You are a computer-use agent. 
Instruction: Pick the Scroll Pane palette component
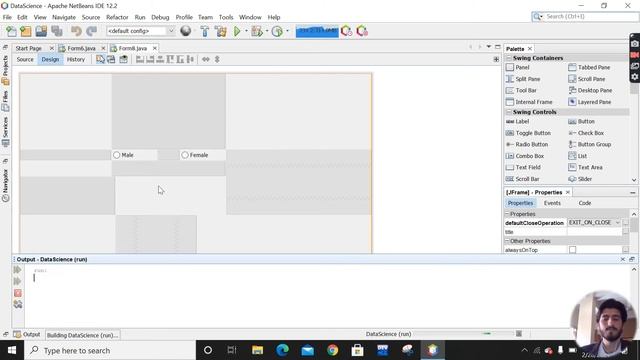coord(587,79)
